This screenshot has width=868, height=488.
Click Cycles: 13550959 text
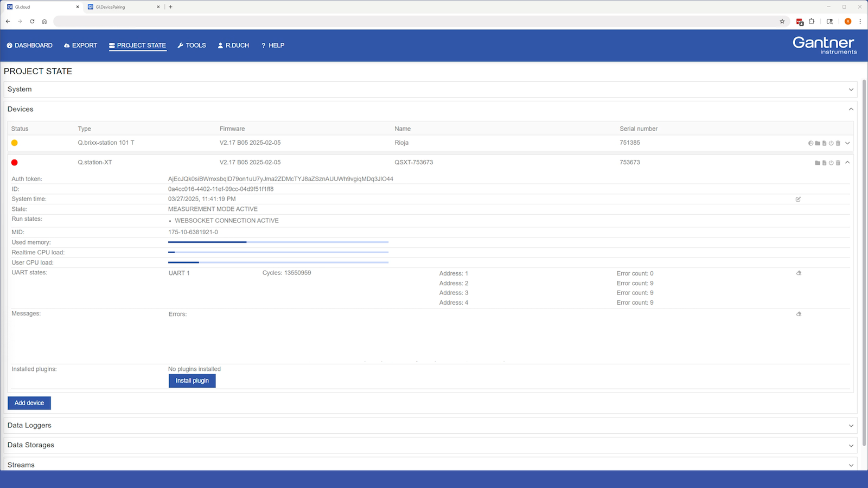[x=286, y=273]
